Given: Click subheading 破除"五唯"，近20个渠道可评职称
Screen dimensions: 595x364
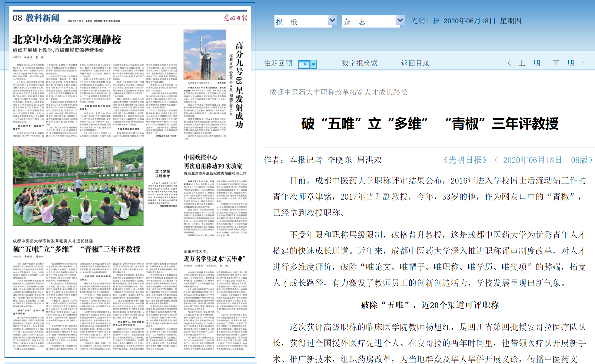Looking at the screenshot, I should pos(430,305).
